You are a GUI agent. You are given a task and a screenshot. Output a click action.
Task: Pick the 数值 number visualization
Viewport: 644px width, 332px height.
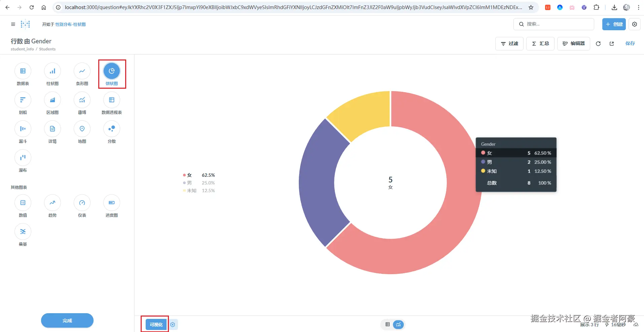coord(23,203)
